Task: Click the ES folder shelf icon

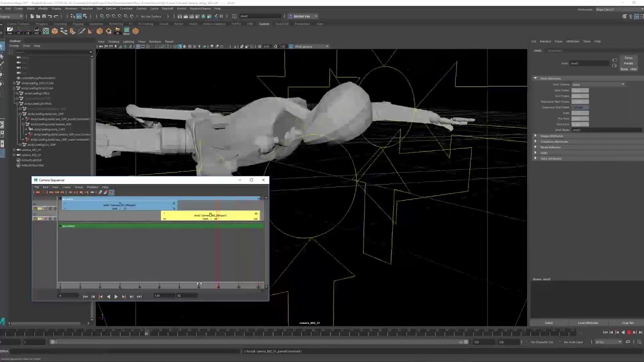Action: tap(118, 31)
